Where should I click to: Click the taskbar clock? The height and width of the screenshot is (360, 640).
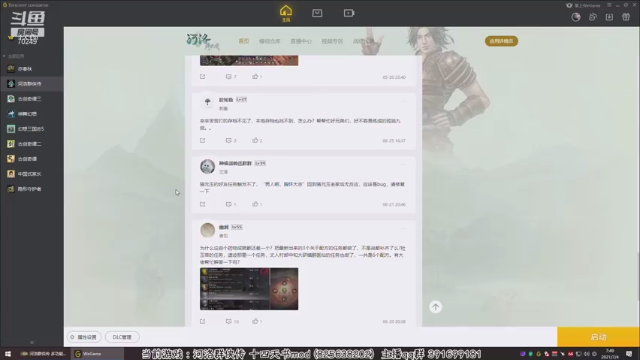[610, 354]
